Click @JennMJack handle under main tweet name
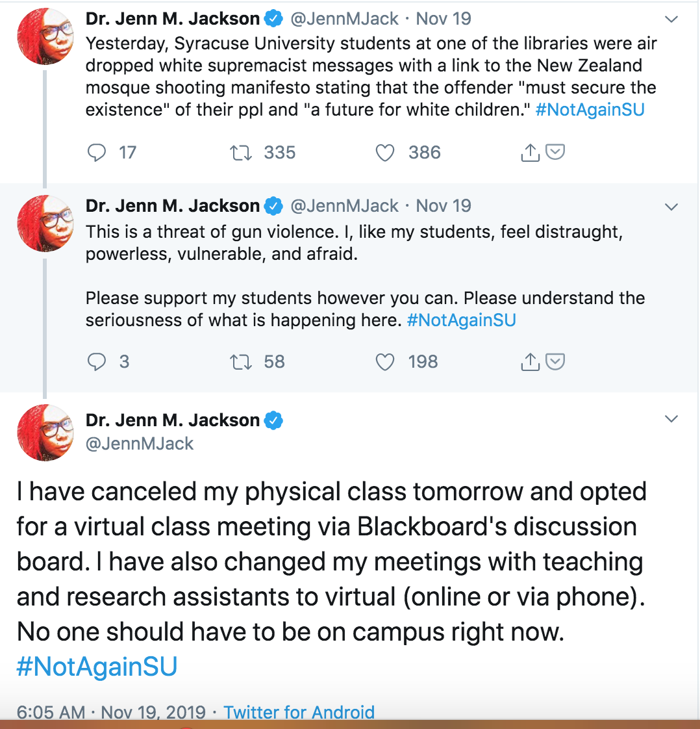 click(140, 444)
